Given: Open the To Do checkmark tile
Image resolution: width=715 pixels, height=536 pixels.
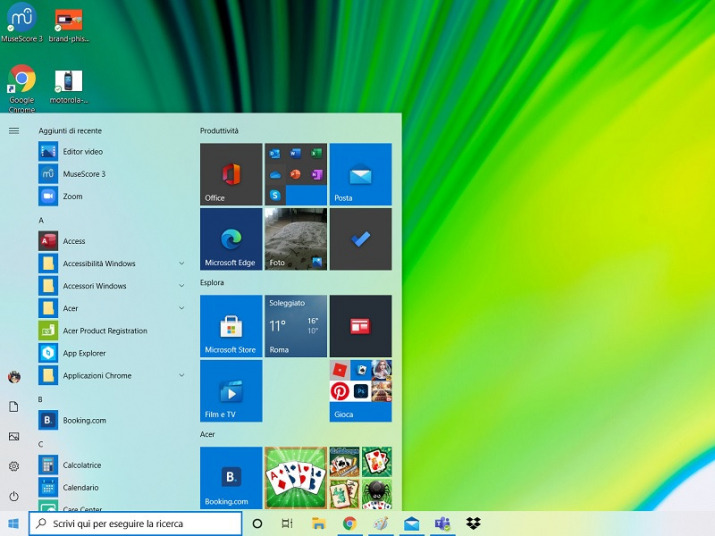Looking at the screenshot, I should (360, 239).
